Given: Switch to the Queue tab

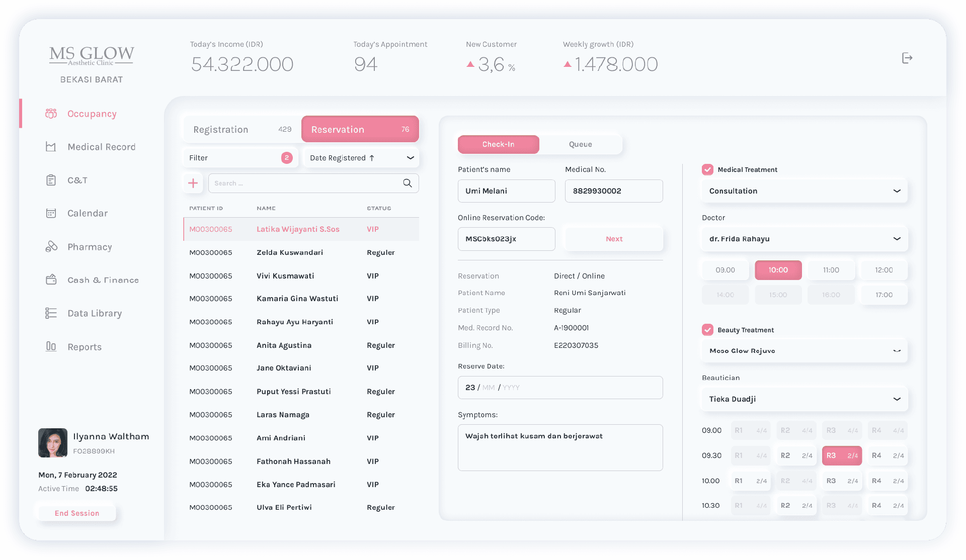Looking at the screenshot, I should (580, 144).
